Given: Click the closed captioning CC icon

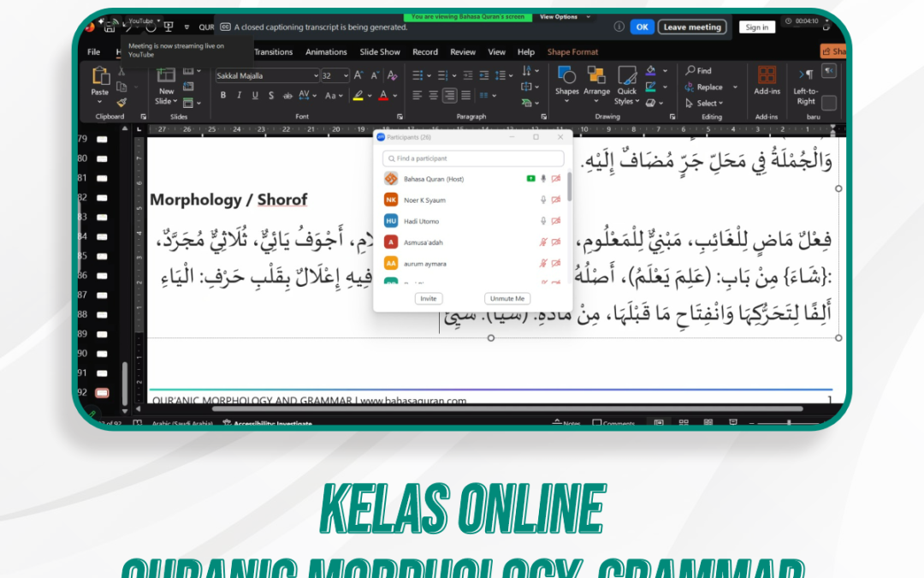Looking at the screenshot, I should point(225,27).
